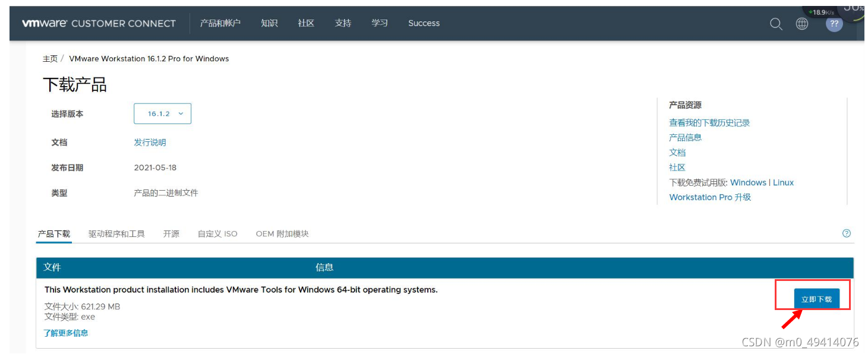Click the 立即下载 button
Image resolution: width=868 pixels, height=354 pixels.
click(816, 299)
